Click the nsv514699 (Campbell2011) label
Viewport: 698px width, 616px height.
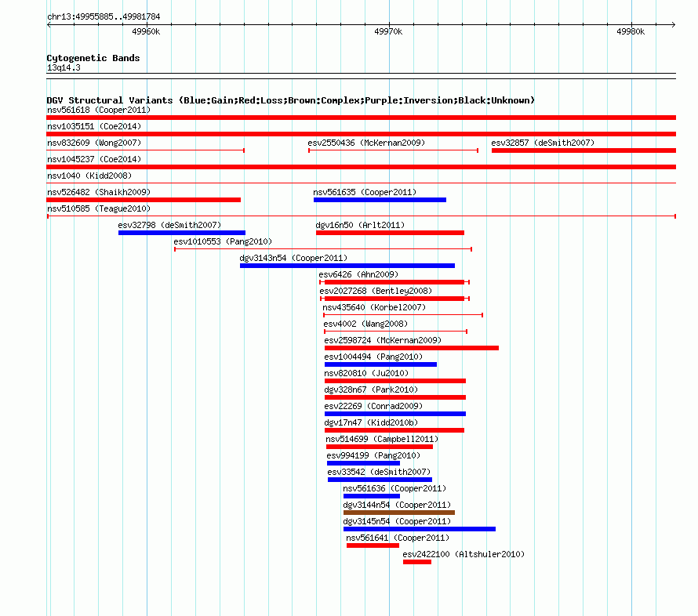[382, 439]
